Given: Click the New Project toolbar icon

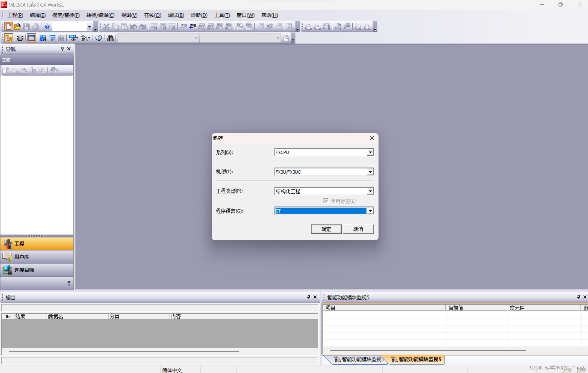Looking at the screenshot, I should [x=8, y=26].
